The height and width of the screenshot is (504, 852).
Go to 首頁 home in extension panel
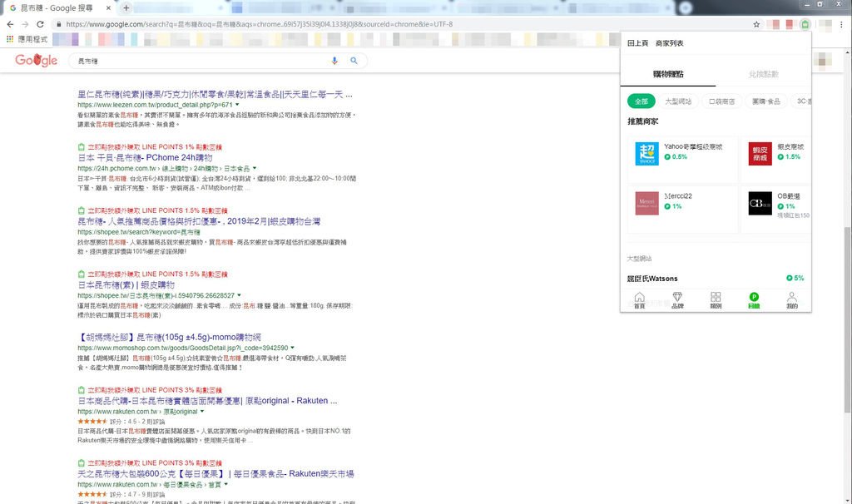pos(640,300)
